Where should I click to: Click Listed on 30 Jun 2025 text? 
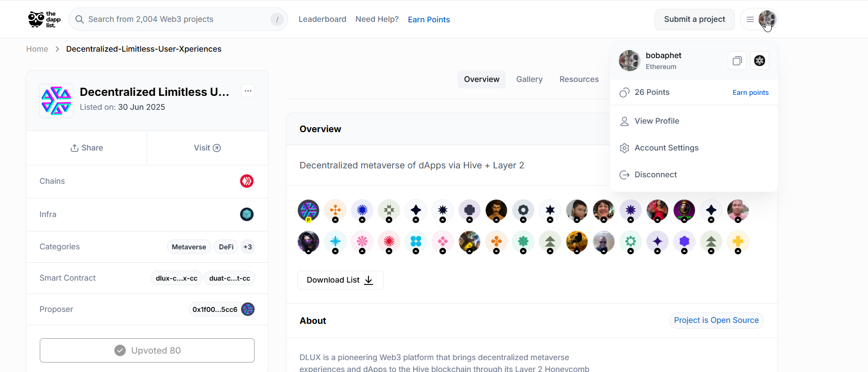[122, 107]
